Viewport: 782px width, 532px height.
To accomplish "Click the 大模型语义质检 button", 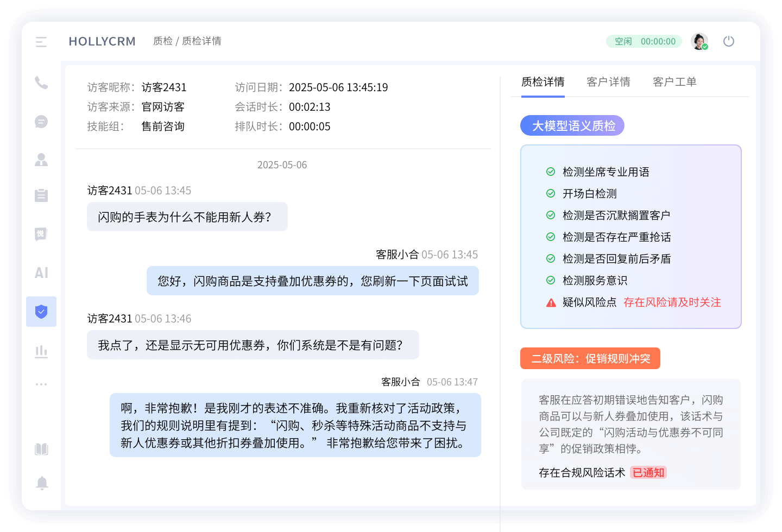I will [572, 125].
